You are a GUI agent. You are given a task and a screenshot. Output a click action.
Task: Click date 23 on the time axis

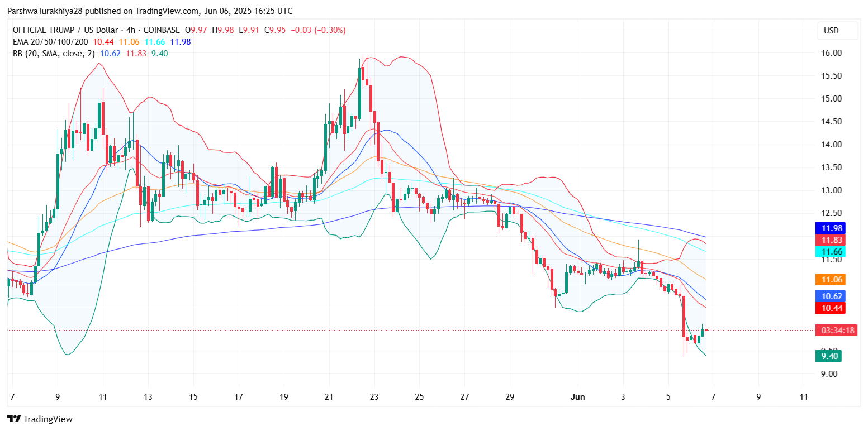(374, 397)
